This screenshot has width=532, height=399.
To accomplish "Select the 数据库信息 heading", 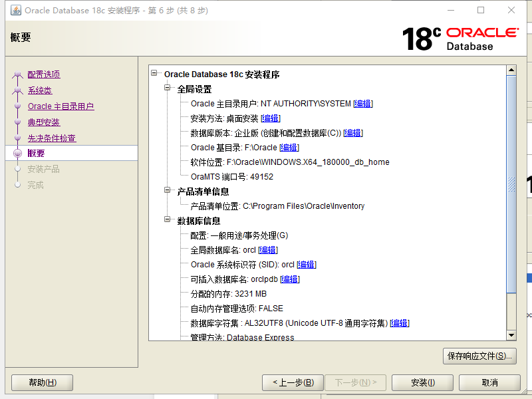I will (199, 221).
